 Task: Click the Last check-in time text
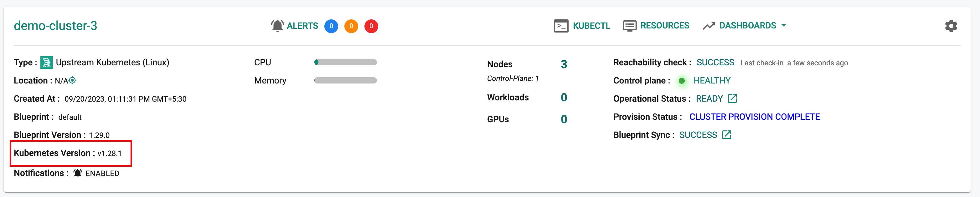[794, 63]
